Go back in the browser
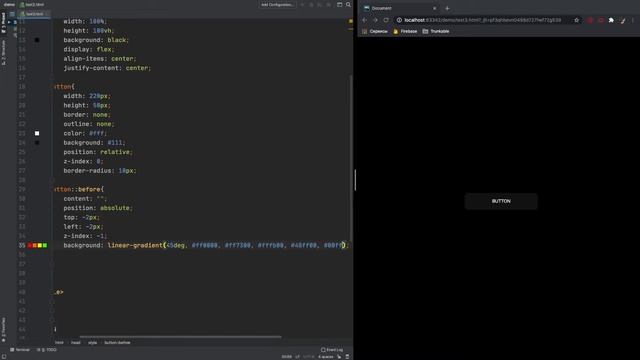640x360 pixels. coord(364,20)
